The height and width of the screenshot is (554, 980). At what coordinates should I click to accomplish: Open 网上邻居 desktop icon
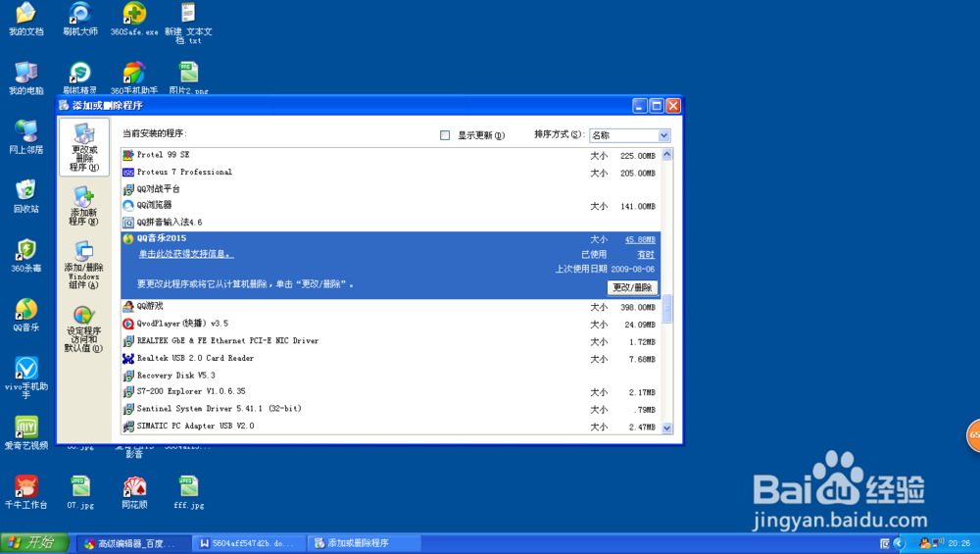[25, 137]
